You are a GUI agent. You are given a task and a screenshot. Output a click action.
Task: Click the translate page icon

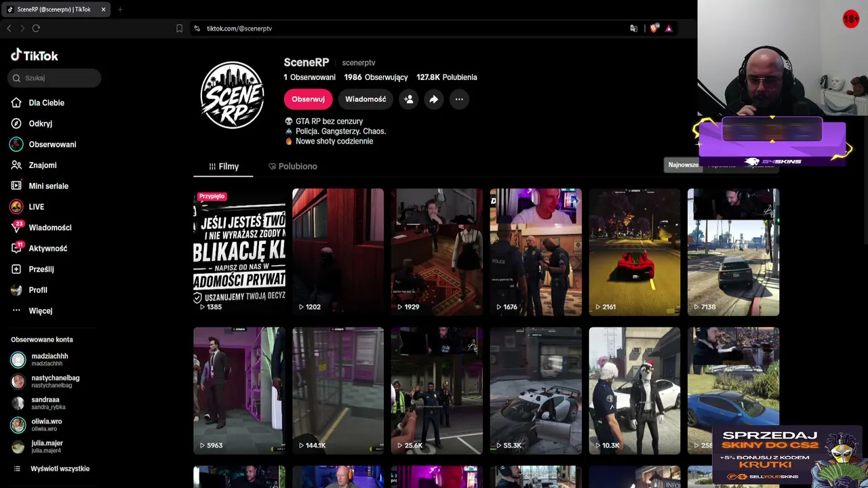click(x=633, y=28)
